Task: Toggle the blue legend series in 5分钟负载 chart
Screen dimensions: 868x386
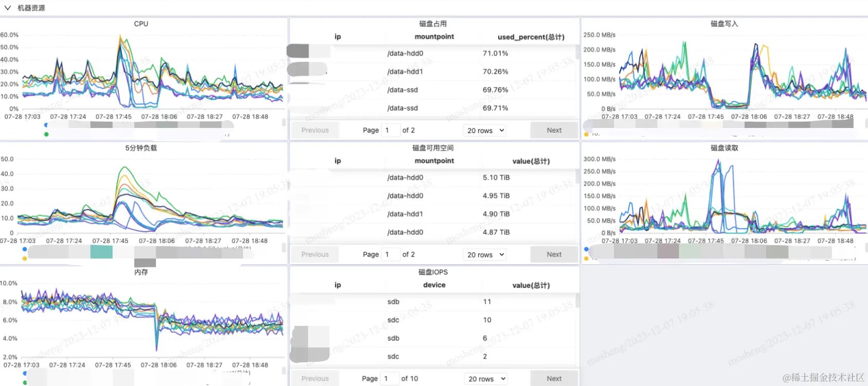Action: pyautogui.click(x=24, y=249)
